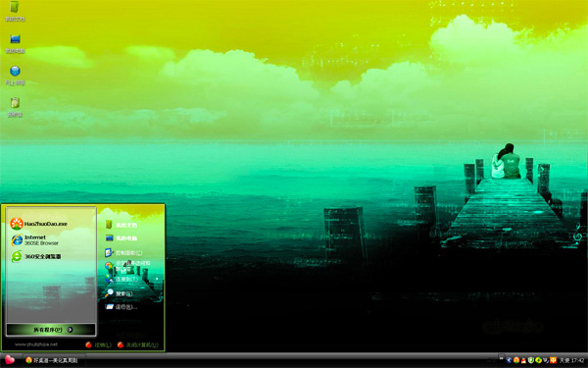The width and height of the screenshot is (588, 368).
Task: Click 关闭计算机(U) shut down button
Action: click(137, 344)
